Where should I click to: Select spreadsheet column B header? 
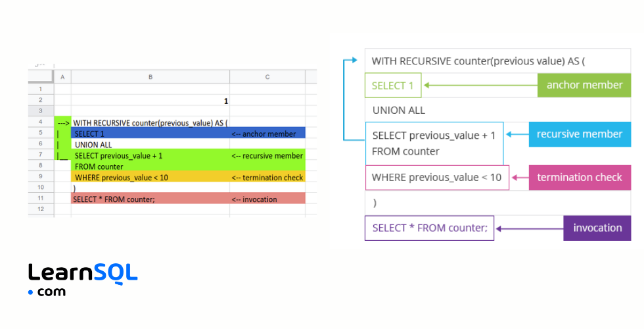[x=150, y=77]
